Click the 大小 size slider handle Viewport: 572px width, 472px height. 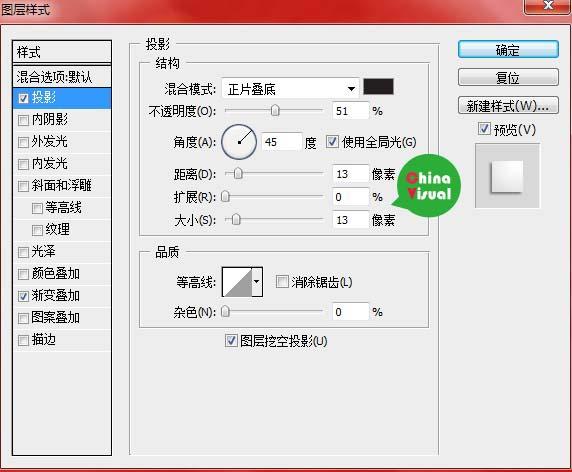pyautogui.click(x=236, y=220)
